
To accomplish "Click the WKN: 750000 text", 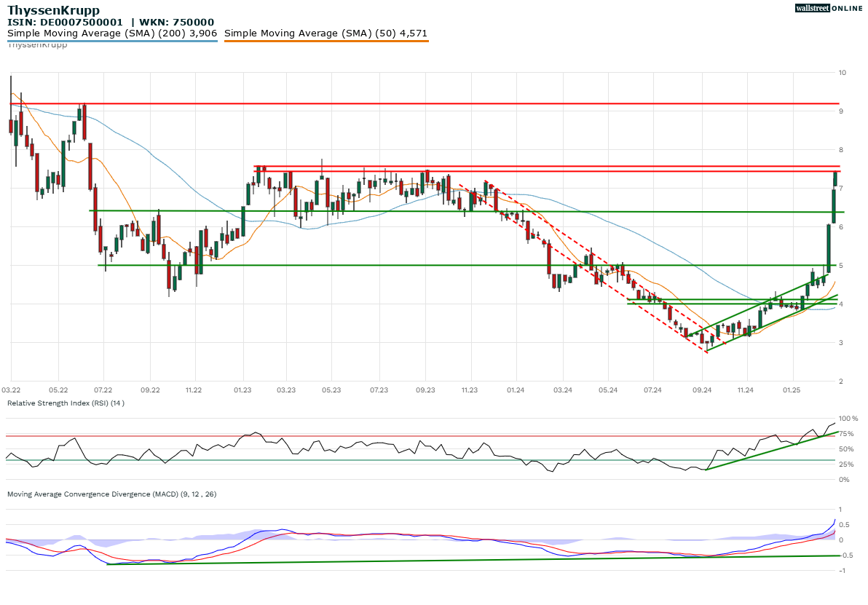I will point(177,22).
